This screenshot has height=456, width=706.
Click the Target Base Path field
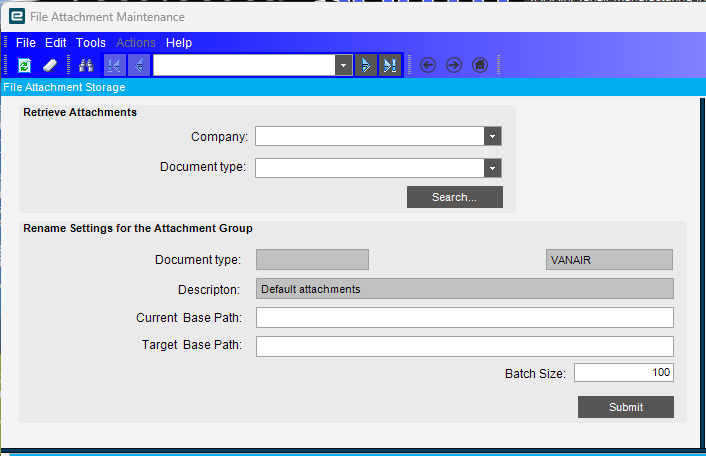point(465,346)
